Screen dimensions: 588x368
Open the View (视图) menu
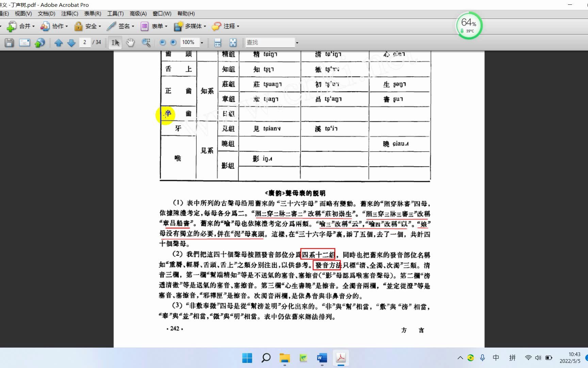(23, 14)
